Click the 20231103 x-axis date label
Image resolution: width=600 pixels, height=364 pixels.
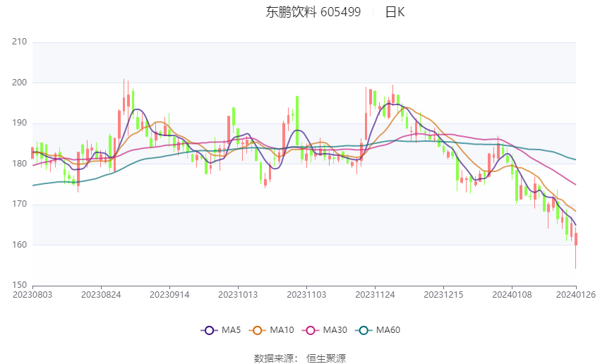click(x=306, y=295)
